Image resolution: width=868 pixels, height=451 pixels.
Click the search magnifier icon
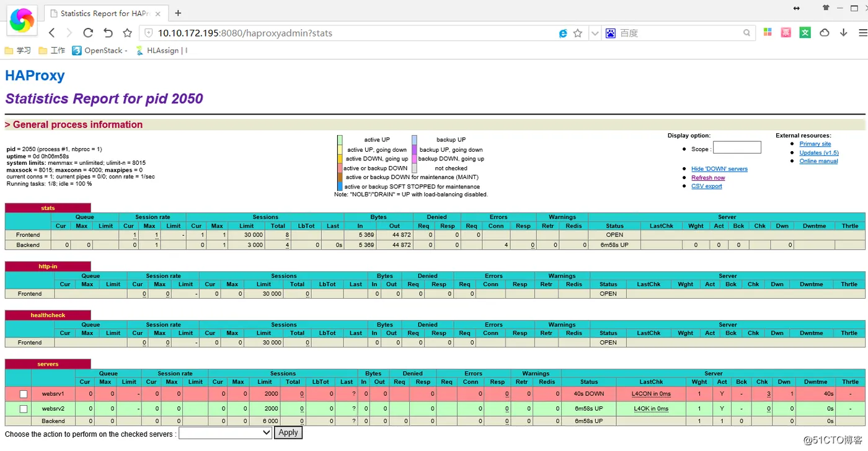(747, 33)
